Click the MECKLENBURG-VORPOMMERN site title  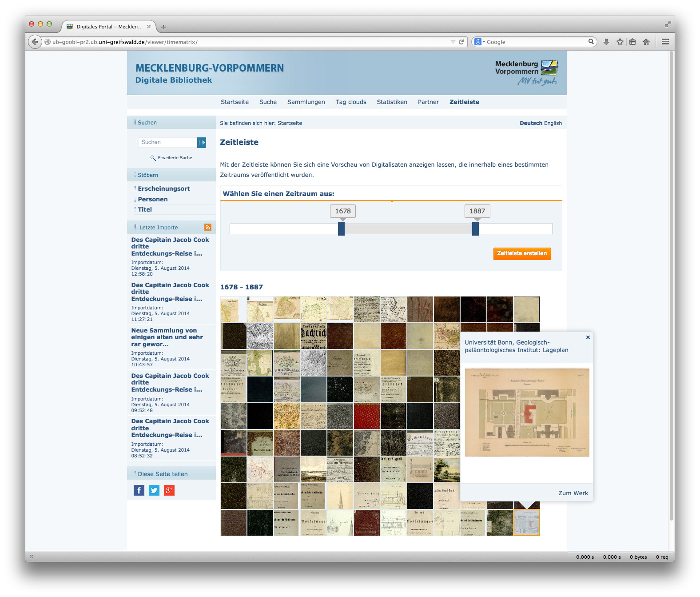pos(210,68)
